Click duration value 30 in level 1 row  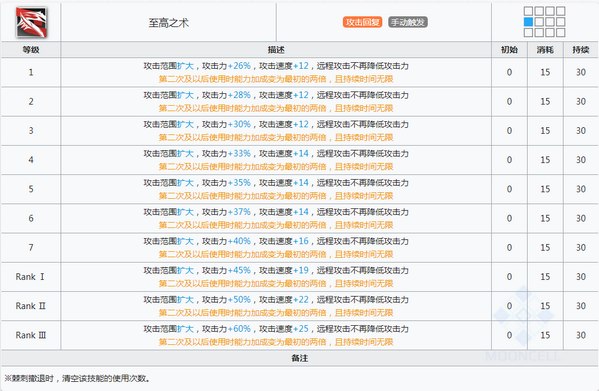581,72
